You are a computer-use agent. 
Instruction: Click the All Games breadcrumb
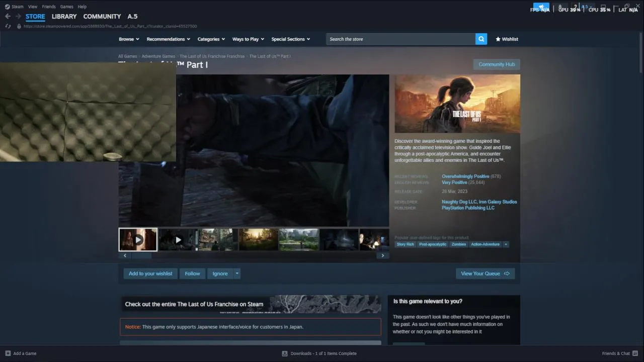(x=127, y=56)
